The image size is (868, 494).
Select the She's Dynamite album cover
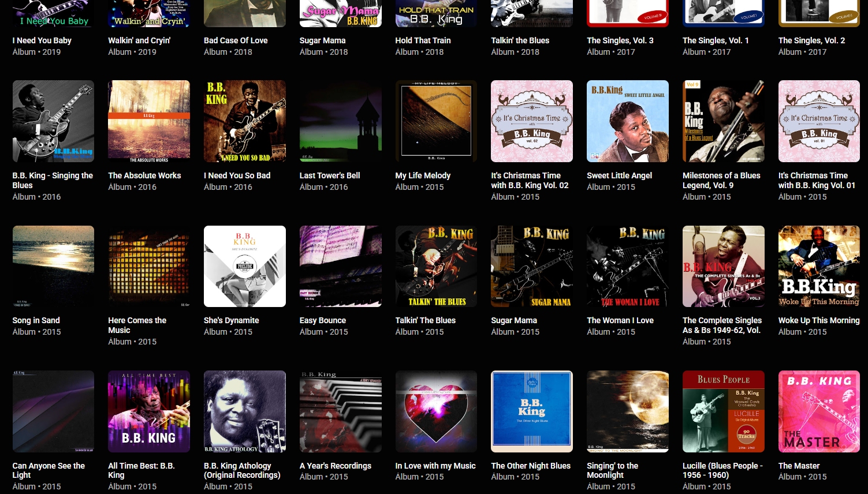(245, 266)
